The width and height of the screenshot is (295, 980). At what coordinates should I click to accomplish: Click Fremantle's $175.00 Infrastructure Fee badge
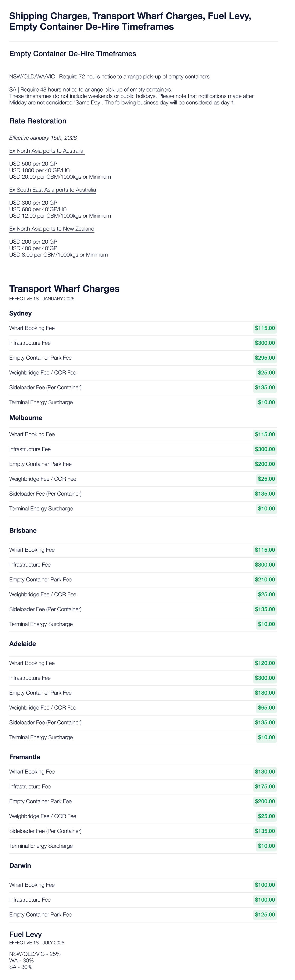(264, 786)
